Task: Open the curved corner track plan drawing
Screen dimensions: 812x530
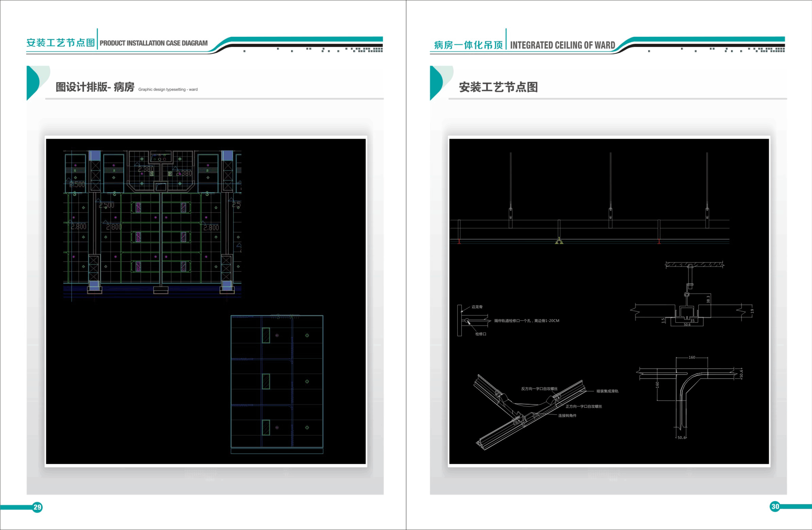Action: (690, 398)
